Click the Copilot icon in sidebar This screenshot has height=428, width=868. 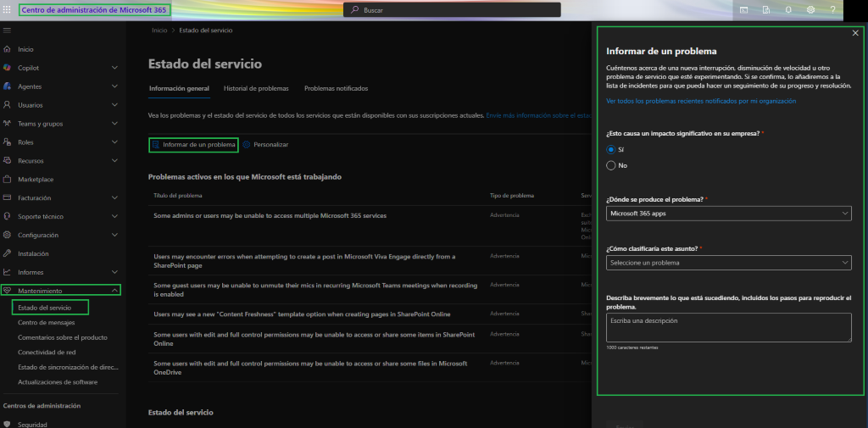point(7,68)
